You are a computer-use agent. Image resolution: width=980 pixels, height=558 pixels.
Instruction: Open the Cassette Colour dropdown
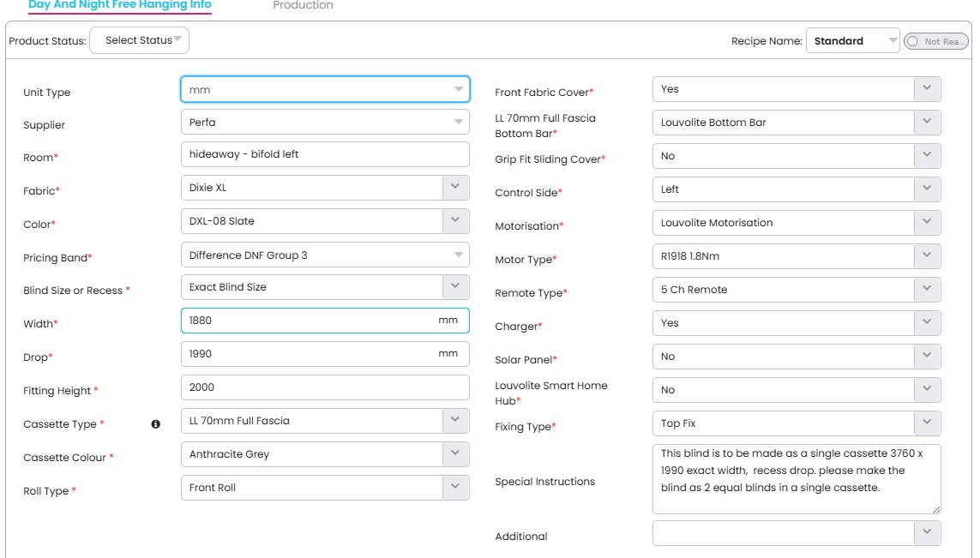[x=455, y=454]
